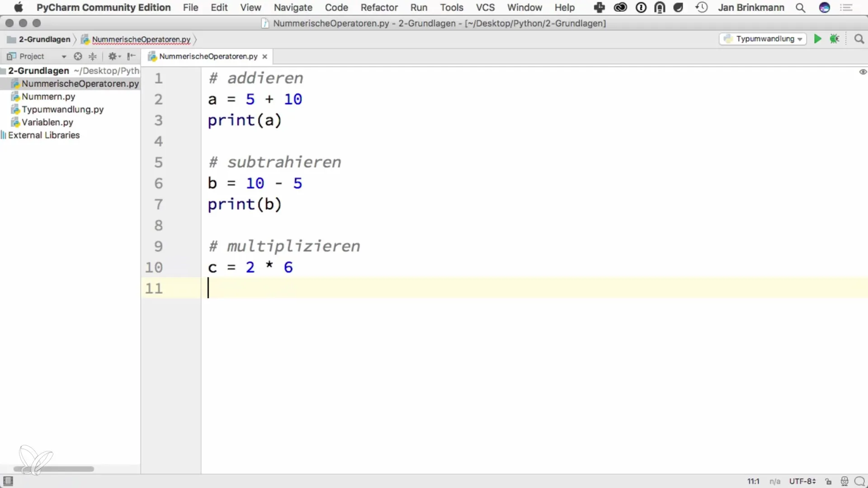The image size is (868, 488).
Task: Open the Edit menu
Action: (x=219, y=8)
